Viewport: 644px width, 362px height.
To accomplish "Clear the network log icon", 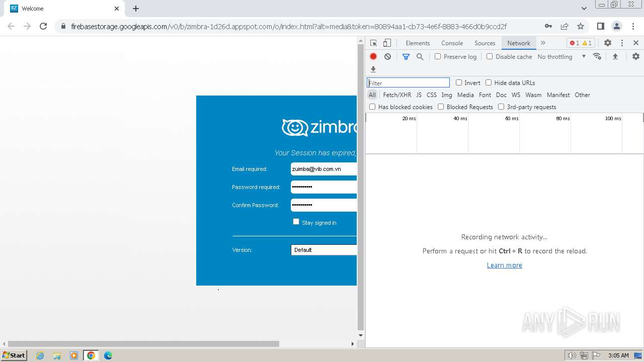I will pyautogui.click(x=387, y=57).
